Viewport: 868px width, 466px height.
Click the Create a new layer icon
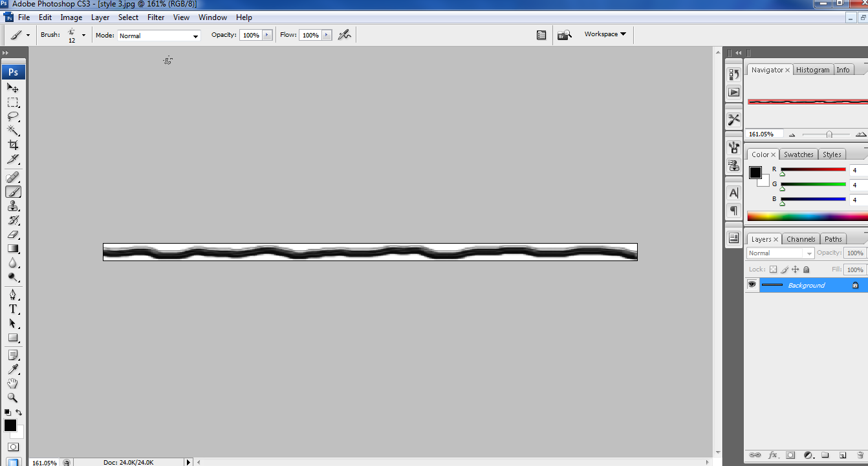[x=842, y=455]
